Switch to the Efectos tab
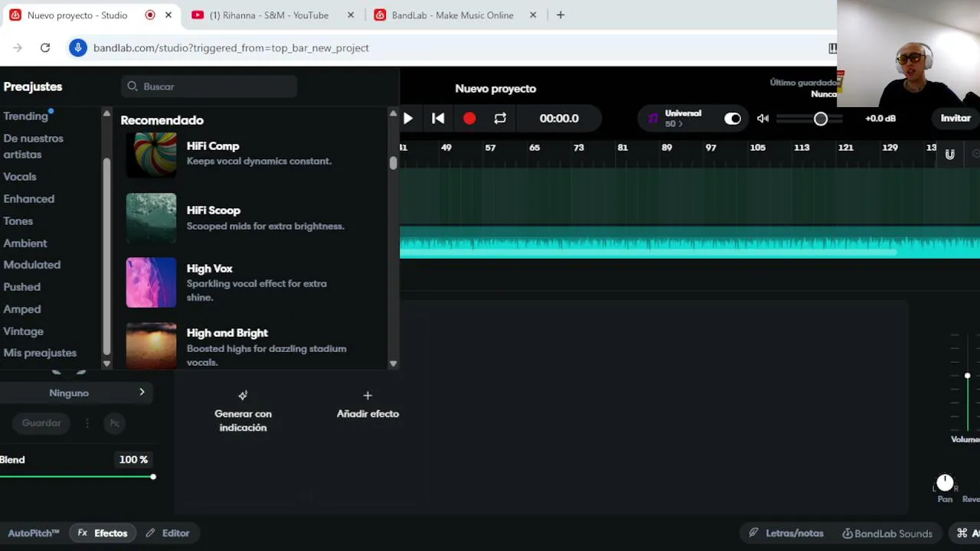The height and width of the screenshot is (551, 980). (x=103, y=533)
